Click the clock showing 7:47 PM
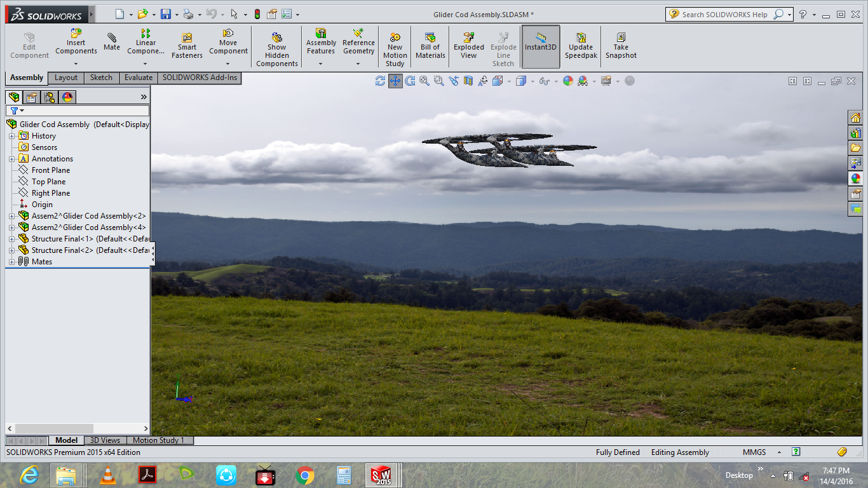Screen dimensions: 868x488 point(836,471)
